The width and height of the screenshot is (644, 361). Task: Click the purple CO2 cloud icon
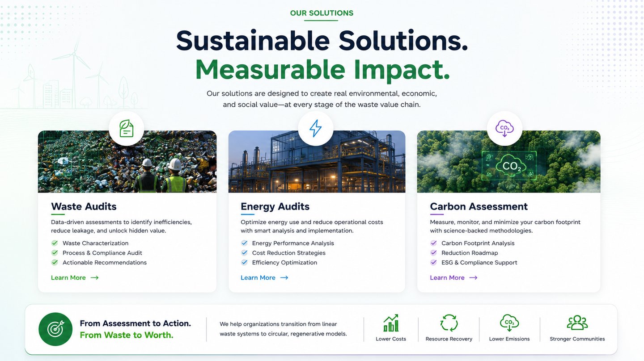pos(504,129)
